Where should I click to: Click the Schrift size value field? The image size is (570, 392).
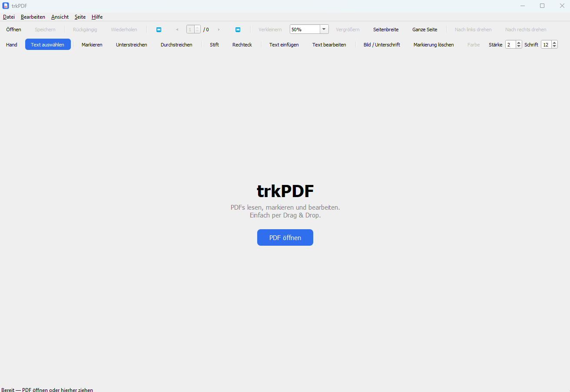[546, 44]
